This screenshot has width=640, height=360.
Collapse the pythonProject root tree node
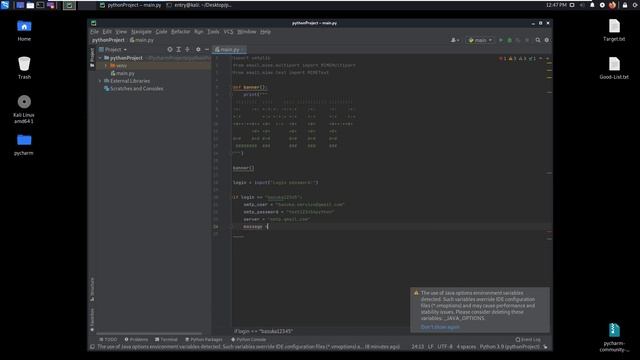[100, 58]
